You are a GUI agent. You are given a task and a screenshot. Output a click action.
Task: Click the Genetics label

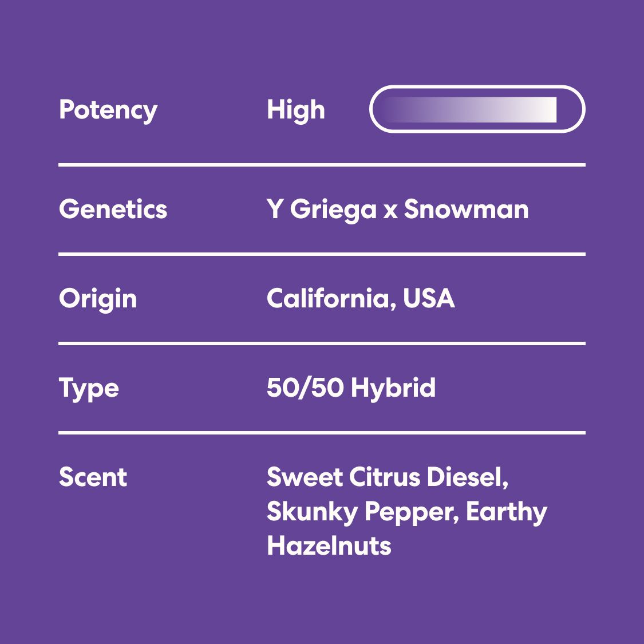click(x=113, y=209)
